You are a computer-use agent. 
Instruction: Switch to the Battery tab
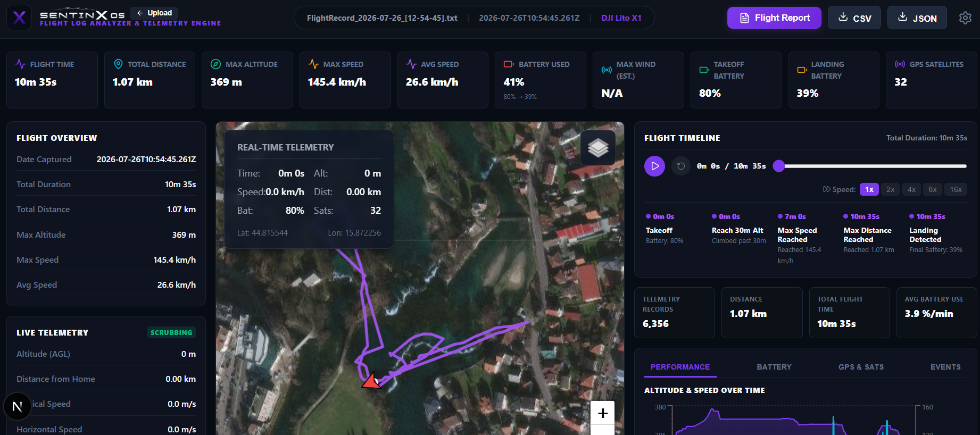pos(774,367)
